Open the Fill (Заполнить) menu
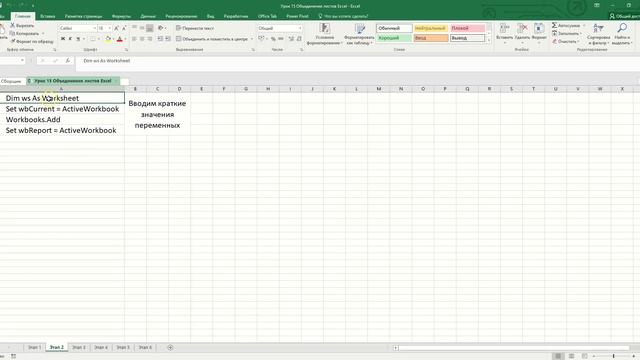The image size is (640, 360). click(x=567, y=33)
